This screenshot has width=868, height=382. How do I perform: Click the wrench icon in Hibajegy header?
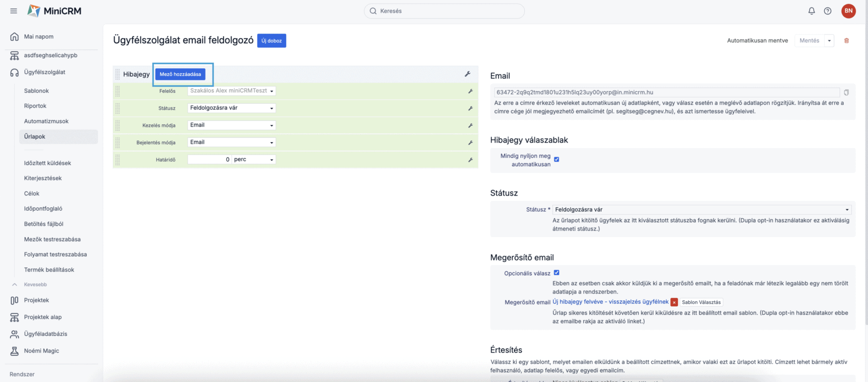pos(467,74)
